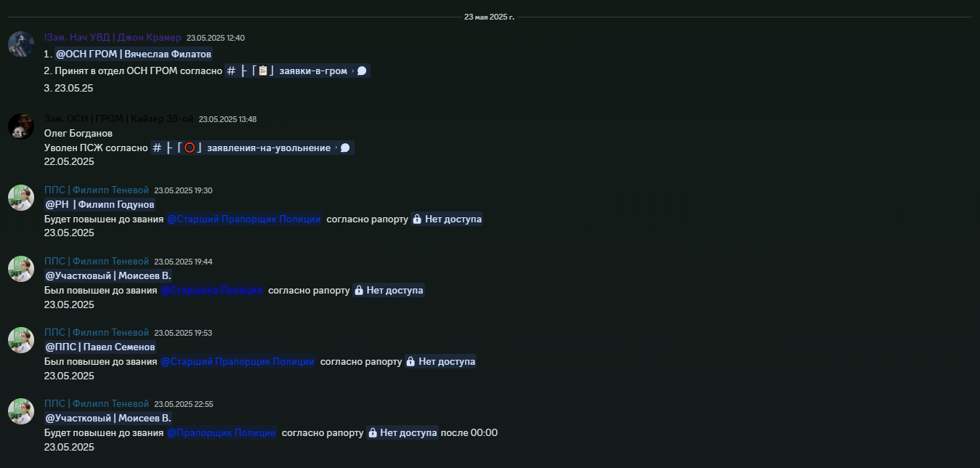This screenshot has height=468, width=980.
Task: Open Джон Крамер's profile avatar
Action: 21,44
